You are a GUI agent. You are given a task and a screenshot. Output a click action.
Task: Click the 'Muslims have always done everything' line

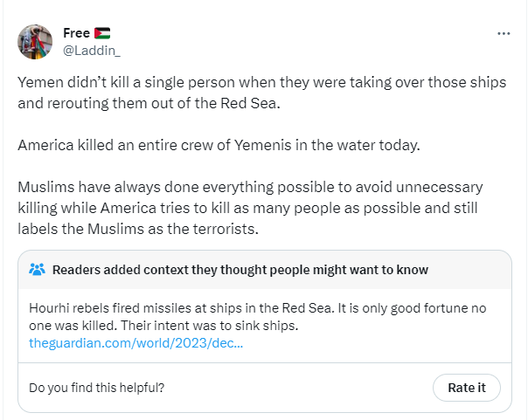[250, 188]
